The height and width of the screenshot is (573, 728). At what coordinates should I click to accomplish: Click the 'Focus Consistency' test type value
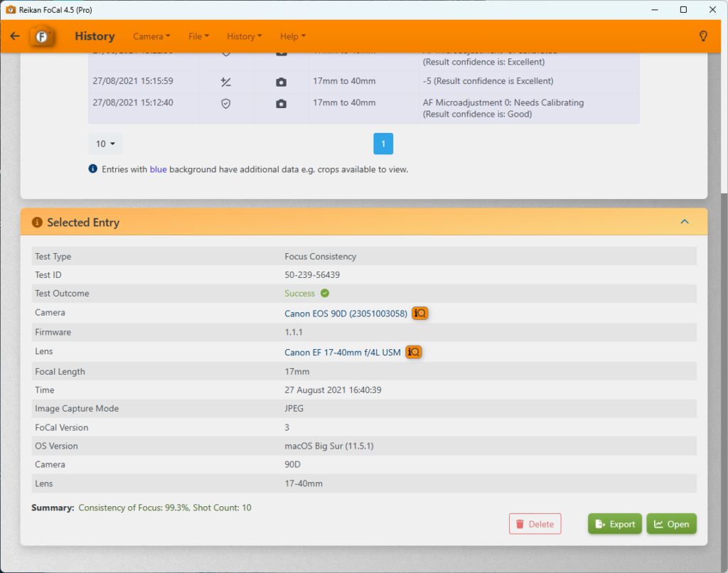pyautogui.click(x=321, y=257)
